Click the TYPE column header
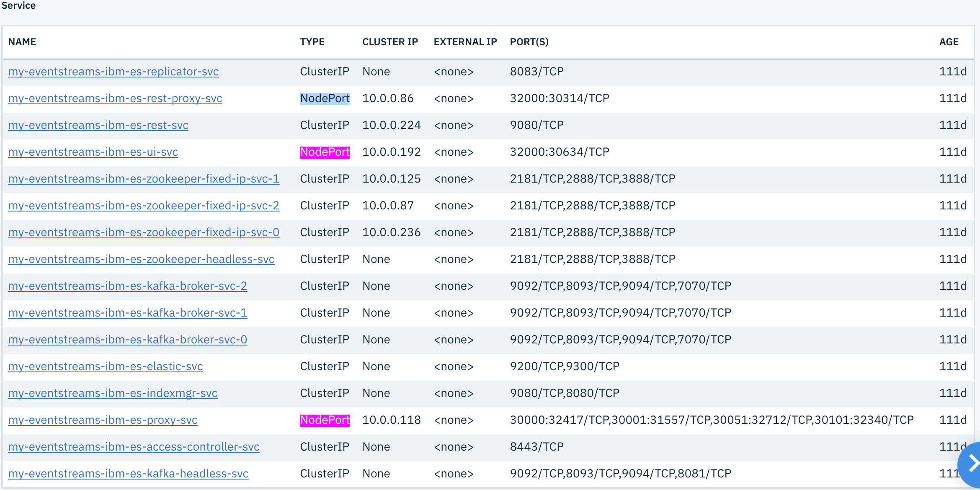Screen dimensions: 980x490 (312, 41)
